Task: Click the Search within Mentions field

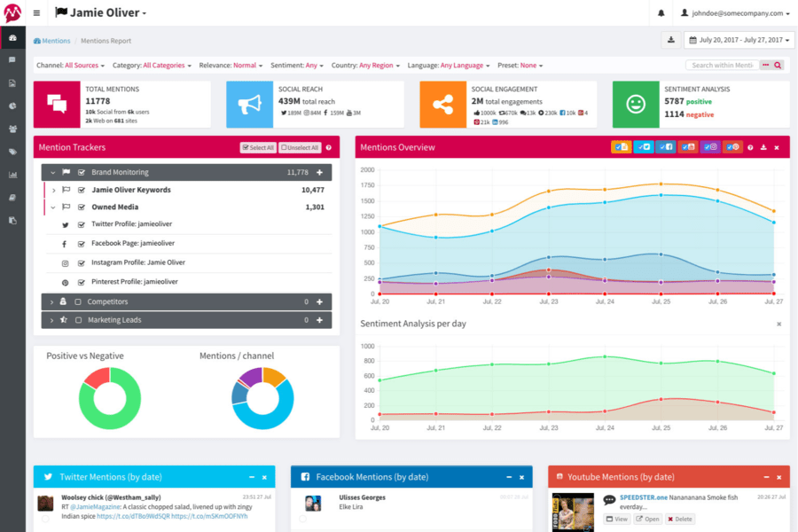Action: pos(723,65)
